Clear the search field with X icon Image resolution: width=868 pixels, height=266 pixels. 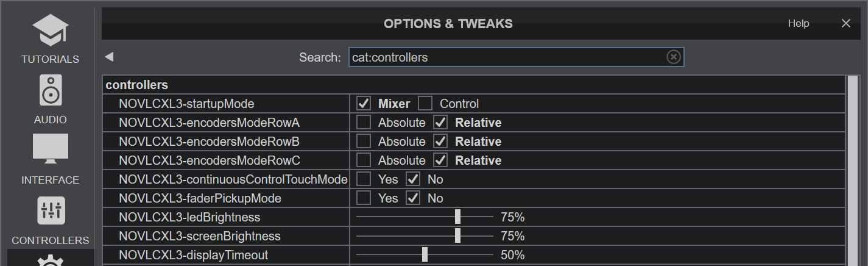(x=673, y=57)
